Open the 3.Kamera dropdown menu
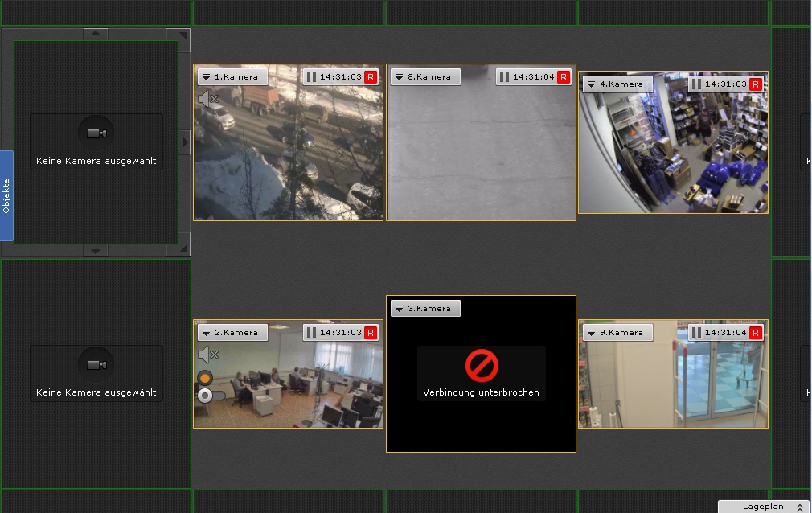812x513 pixels. click(x=425, y=308)
